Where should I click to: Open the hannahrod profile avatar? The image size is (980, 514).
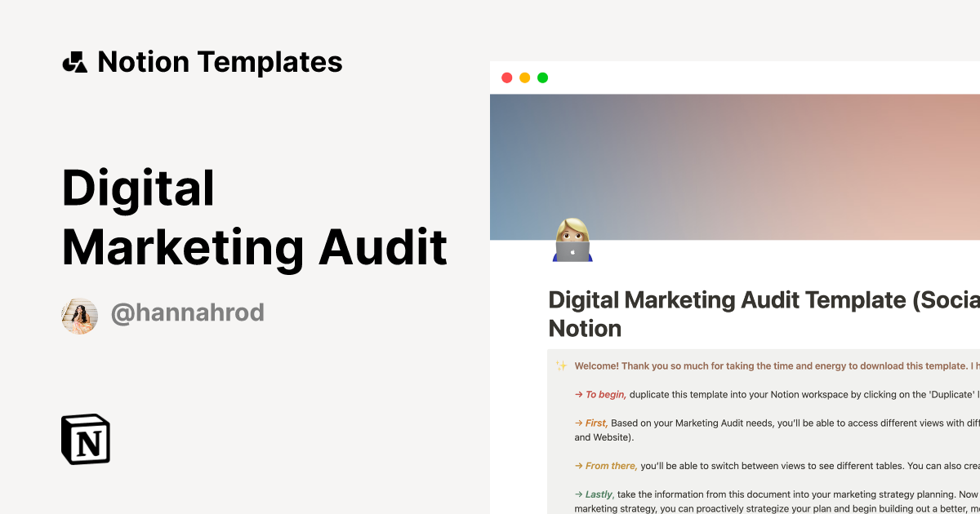pyautogui.click(x=79, y=316)
